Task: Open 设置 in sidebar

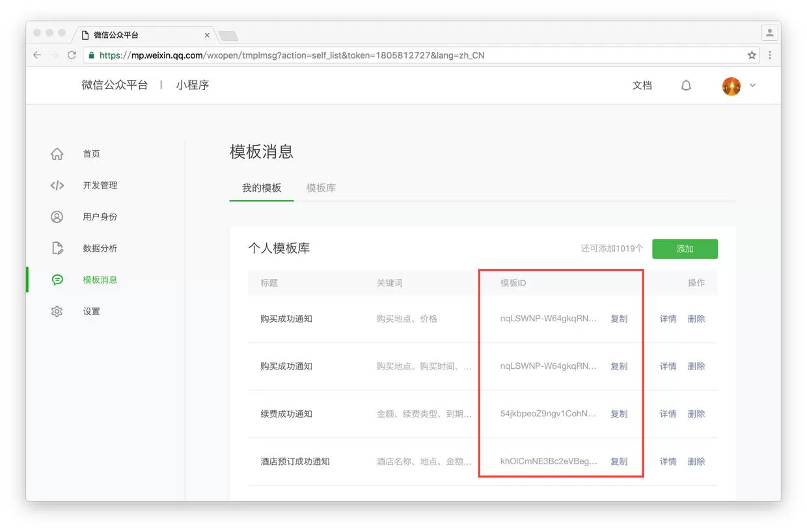Action: pos(92,312)
